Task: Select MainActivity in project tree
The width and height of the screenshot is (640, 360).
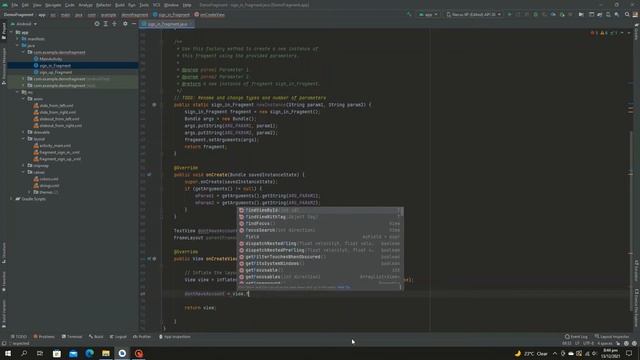Action: [x=51, y=59]
